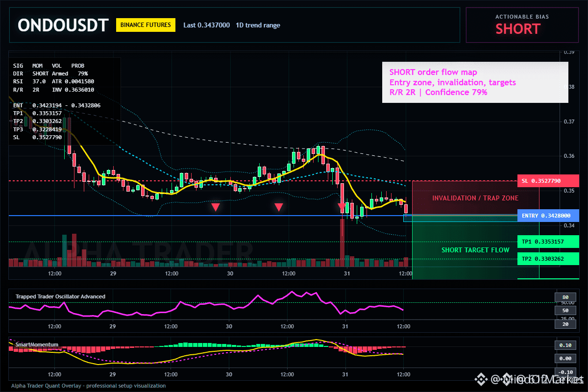The height and width of the screenshot is (392, 588).
Task: Click the 20 level on the oscillator scale
Action: [564, 324]
